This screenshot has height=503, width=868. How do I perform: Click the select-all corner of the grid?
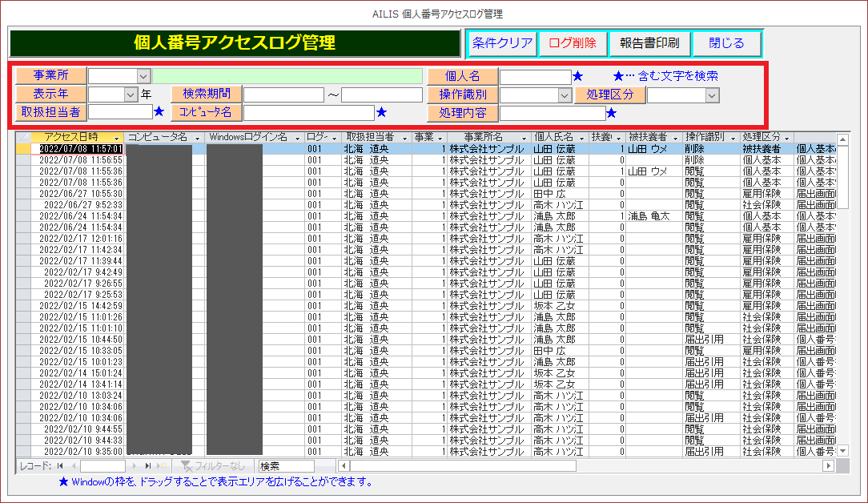pyautogui.click(x=23, y=138)
